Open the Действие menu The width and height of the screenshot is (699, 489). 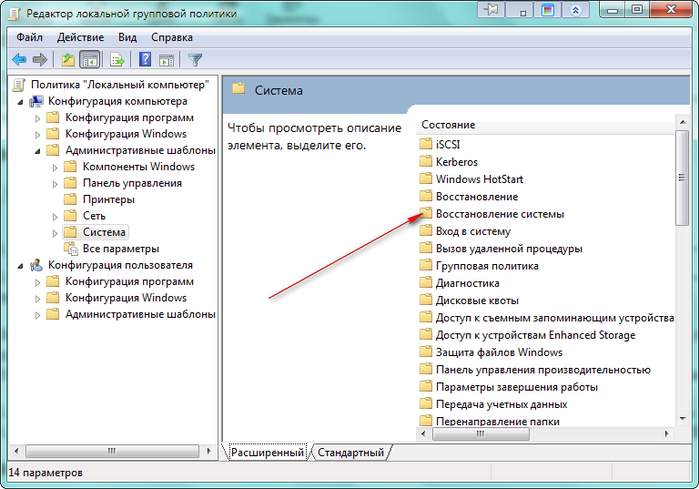click(x=80, y=37)
